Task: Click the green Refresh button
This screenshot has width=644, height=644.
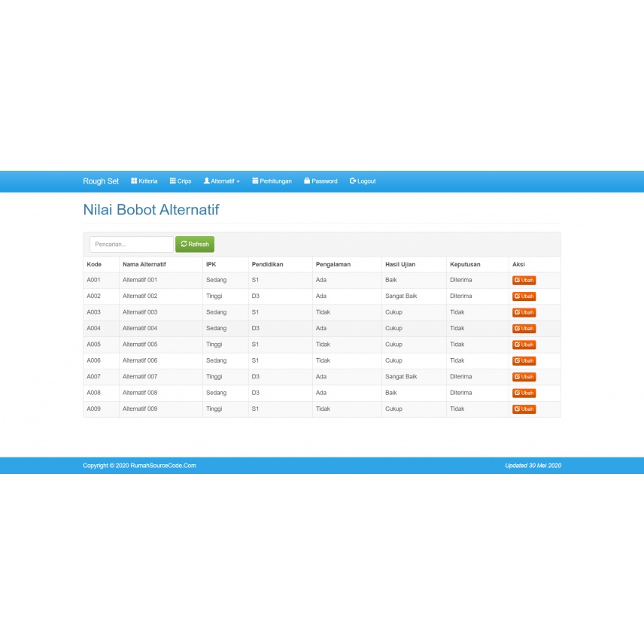Action: (x=195, y=245)
